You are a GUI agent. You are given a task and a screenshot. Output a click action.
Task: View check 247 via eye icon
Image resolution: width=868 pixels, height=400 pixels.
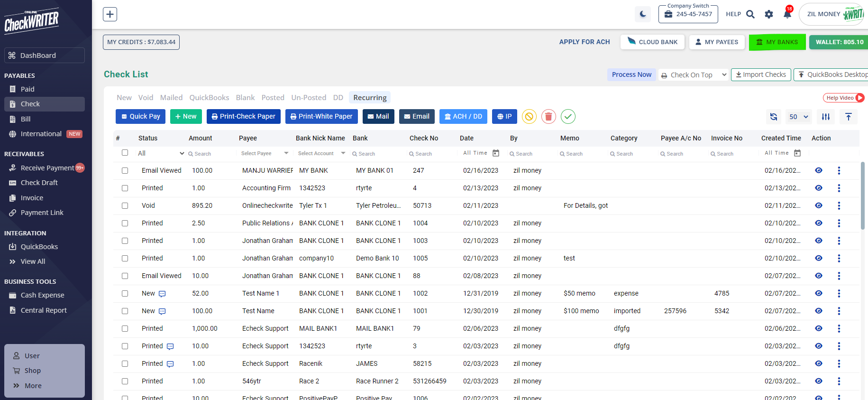pyautogui.click(x=818, y=170)
